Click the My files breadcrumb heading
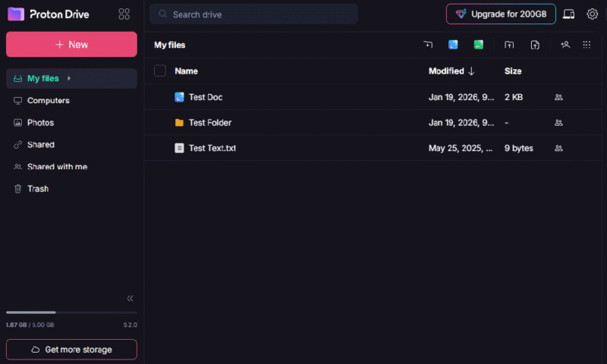 pyautogui.click(x=169, y=45)
